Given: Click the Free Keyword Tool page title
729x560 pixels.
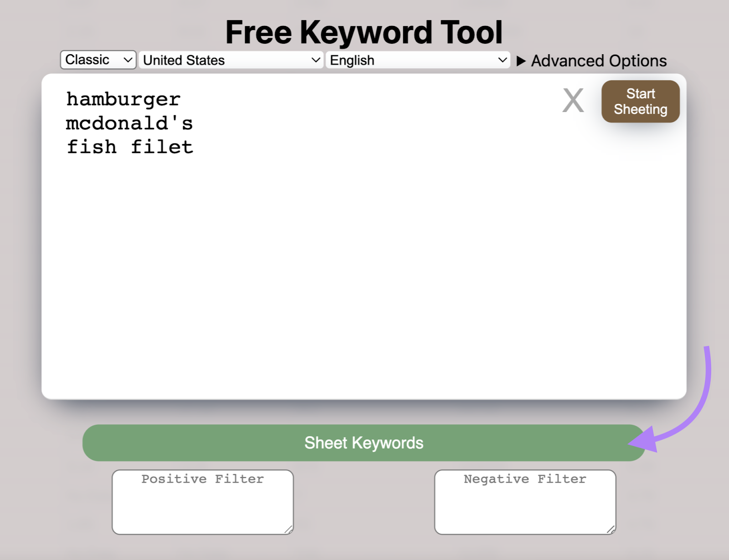Looking at the screenshot, I should [364, 31].
